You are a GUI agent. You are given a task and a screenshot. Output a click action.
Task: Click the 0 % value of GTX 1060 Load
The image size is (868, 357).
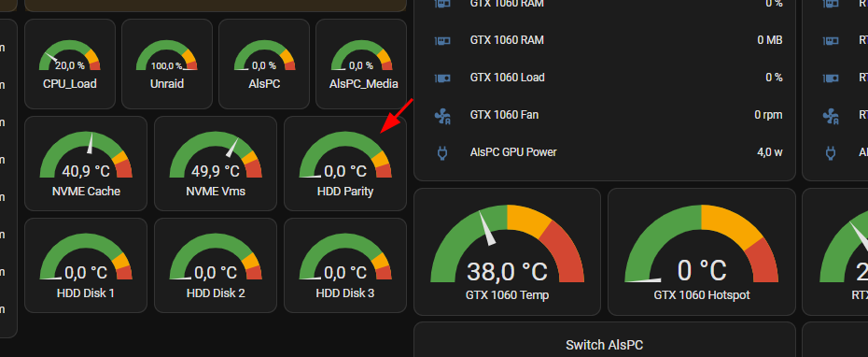click(774, 78)
